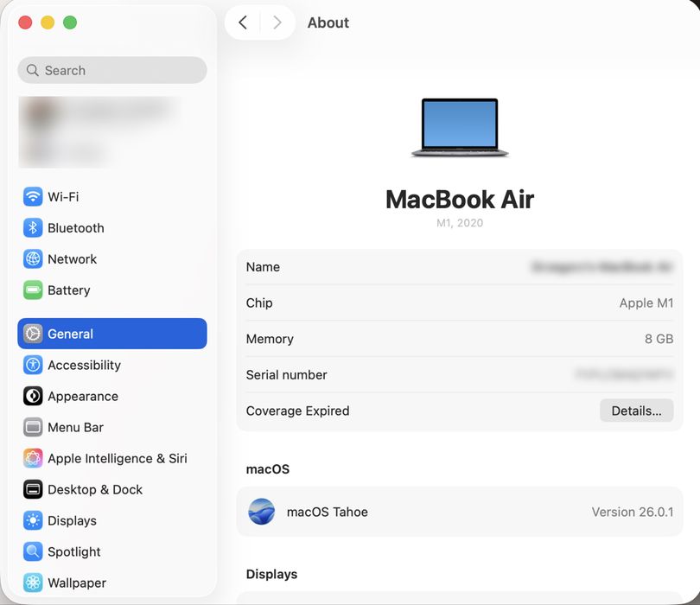Viewport: 700px width, 605px height.
Task: Click the MacBook Air laptop image
Action: point(460,128)
